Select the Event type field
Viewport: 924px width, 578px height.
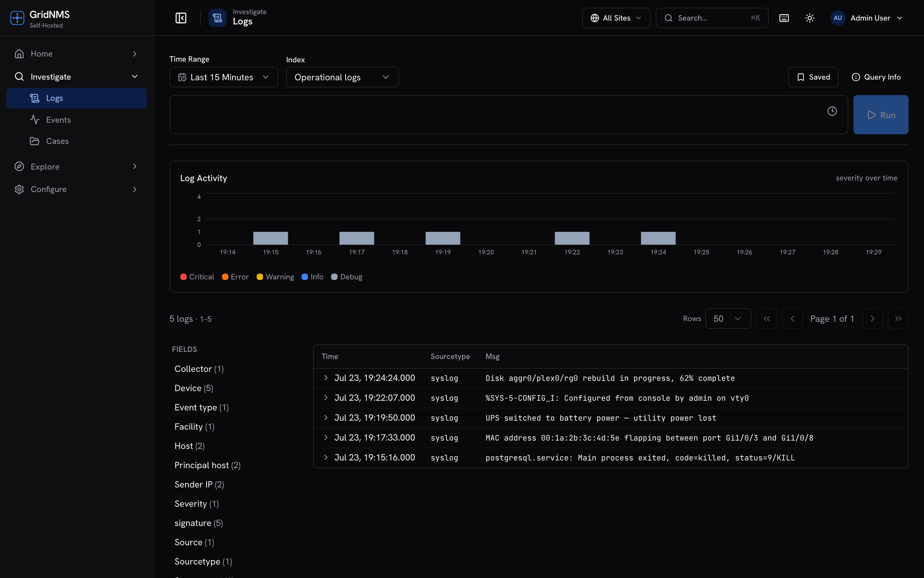click(x=201, y=407)
